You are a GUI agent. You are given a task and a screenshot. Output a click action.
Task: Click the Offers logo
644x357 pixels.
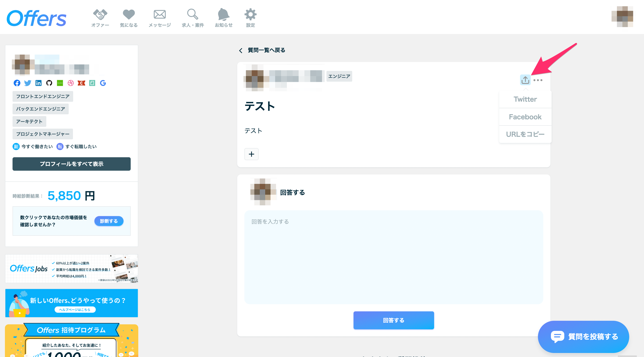36,18
